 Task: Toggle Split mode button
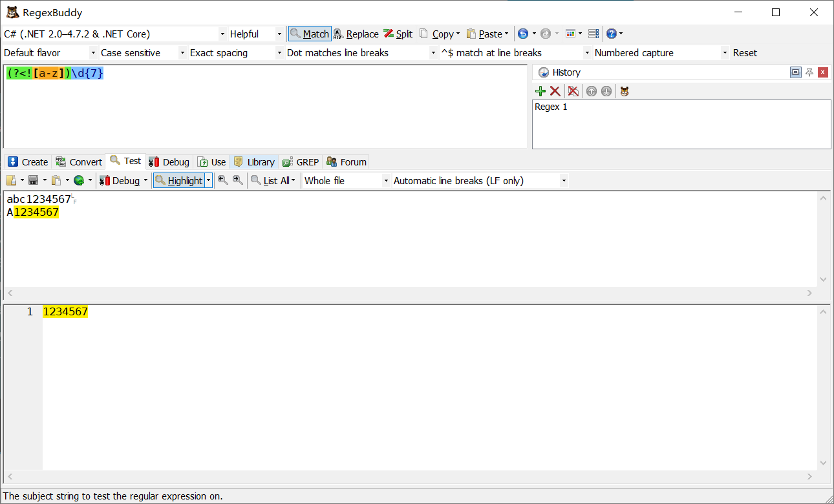[x=398, y=34]
